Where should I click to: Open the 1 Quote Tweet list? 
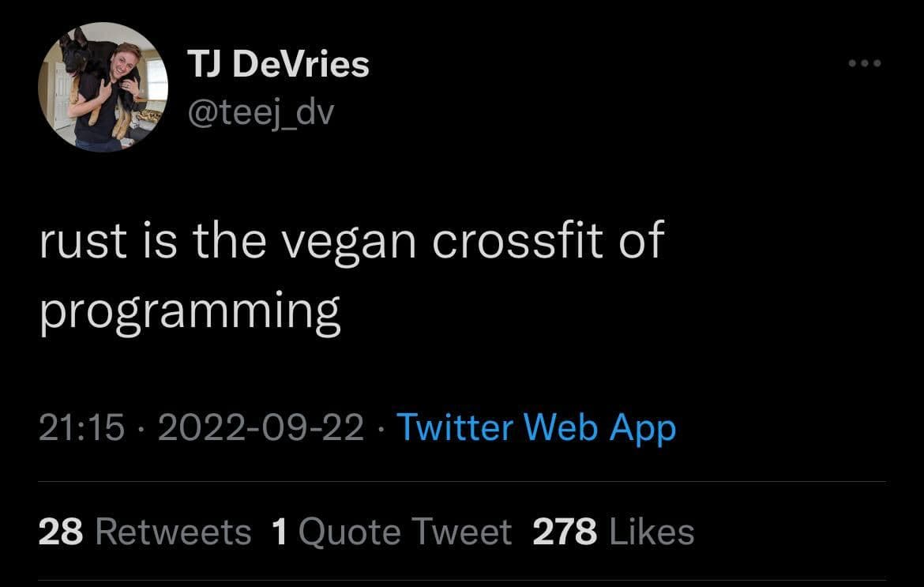pos(392,532)
